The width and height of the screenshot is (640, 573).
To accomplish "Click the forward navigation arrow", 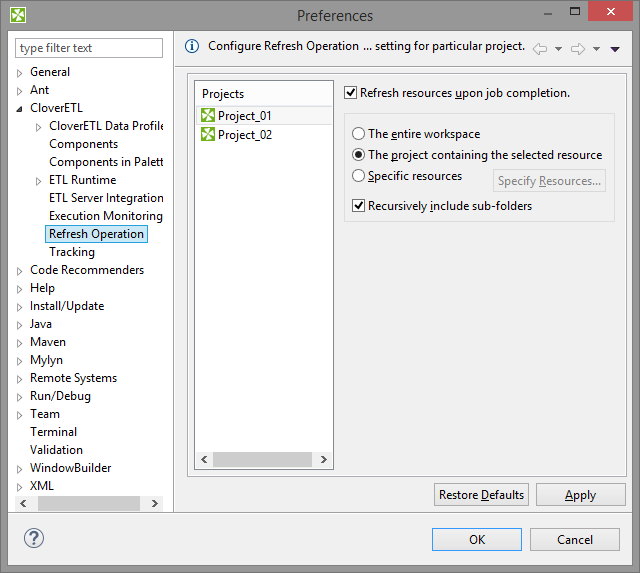I will (x=578, y=49).
